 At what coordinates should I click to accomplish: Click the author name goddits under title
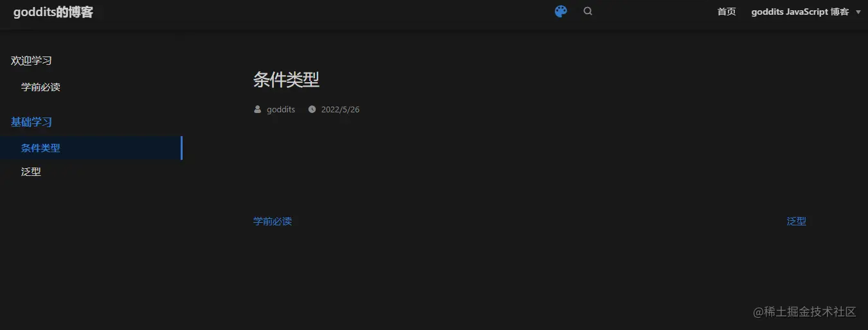click(x=281, y=109)
